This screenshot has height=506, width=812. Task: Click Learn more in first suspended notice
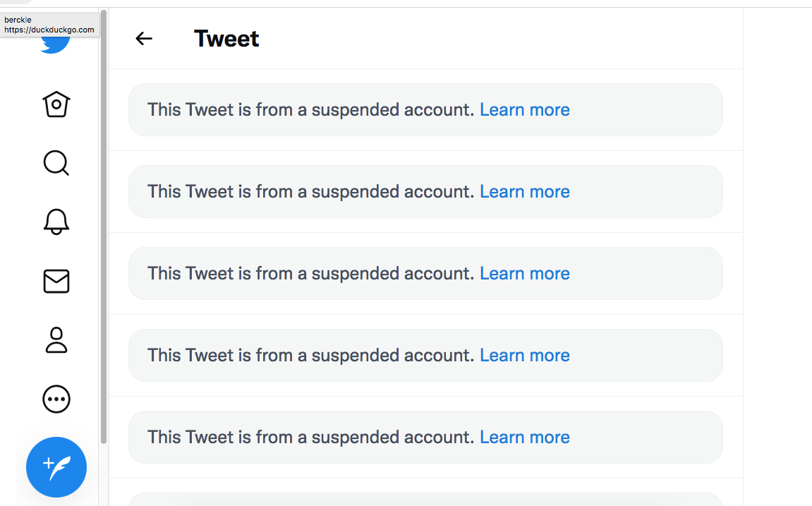pyautogui.click(x=525, y=110)
